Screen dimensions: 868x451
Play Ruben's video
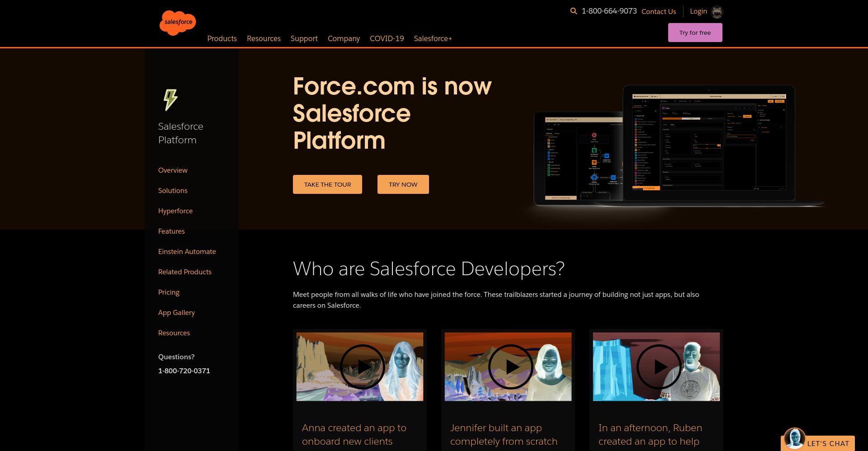pyautogui.click(x=659, y=366)
